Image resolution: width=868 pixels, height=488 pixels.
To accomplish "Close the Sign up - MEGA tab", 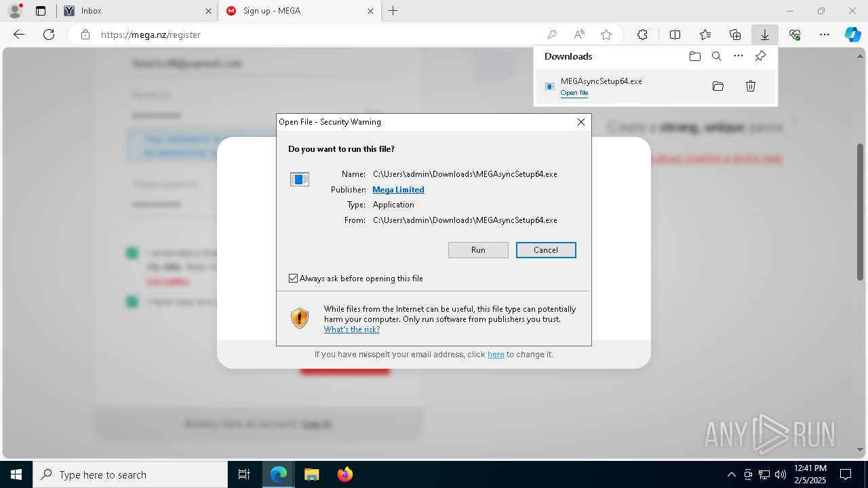I will 370,11.
